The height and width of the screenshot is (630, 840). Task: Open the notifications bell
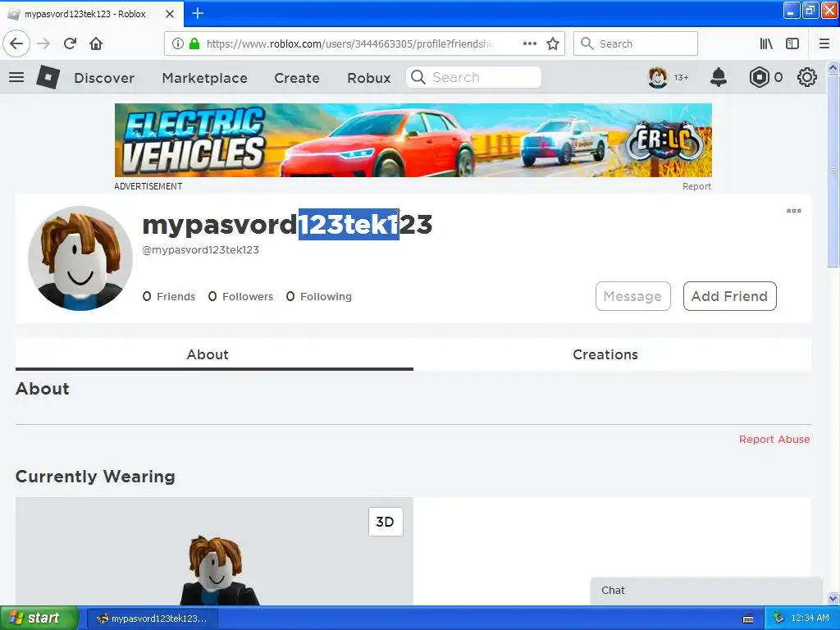tap(719, 78)
